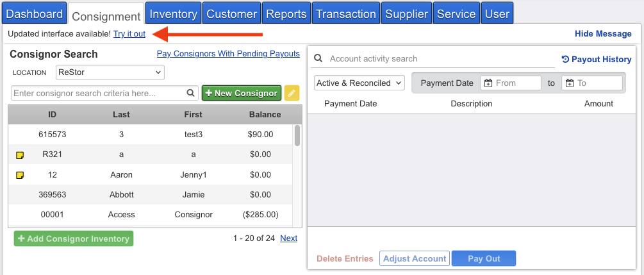Click the yellow pencil edit consignor icon
This screenshot has width=644, height=275.
click(x=292, y=93)
